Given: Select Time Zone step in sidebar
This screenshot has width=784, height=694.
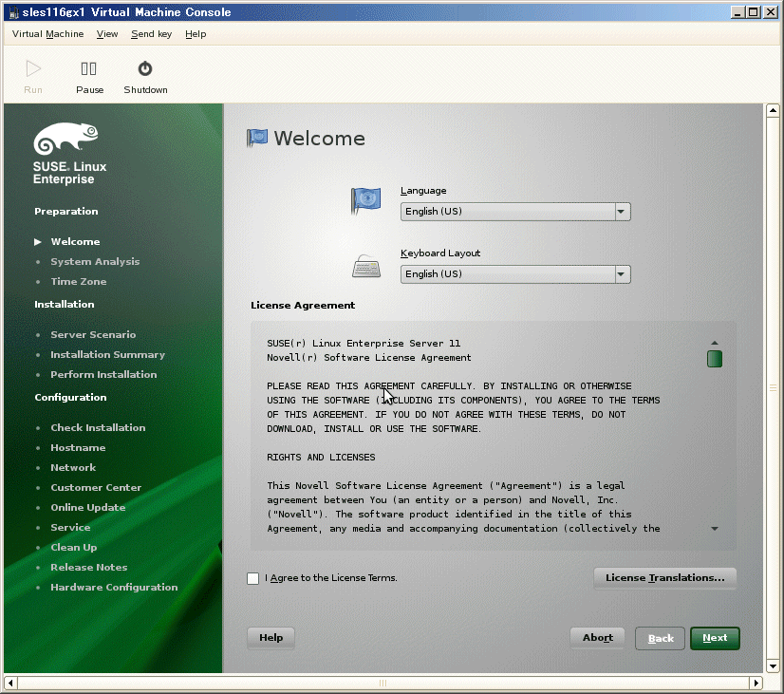Looking at the screenshot, I should click(x=79, y=282).
